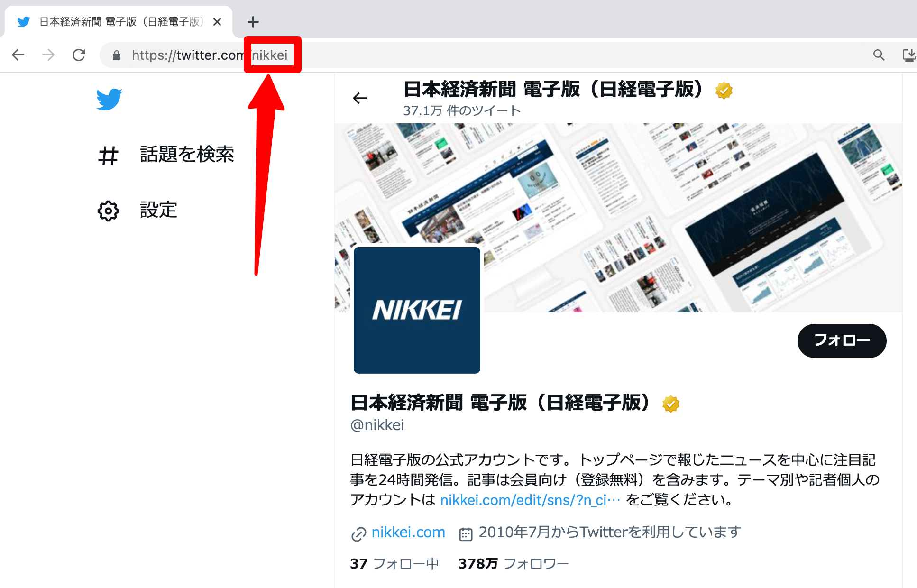Open a new browser tab with plus
917x588 pixels.
point(253,22)
